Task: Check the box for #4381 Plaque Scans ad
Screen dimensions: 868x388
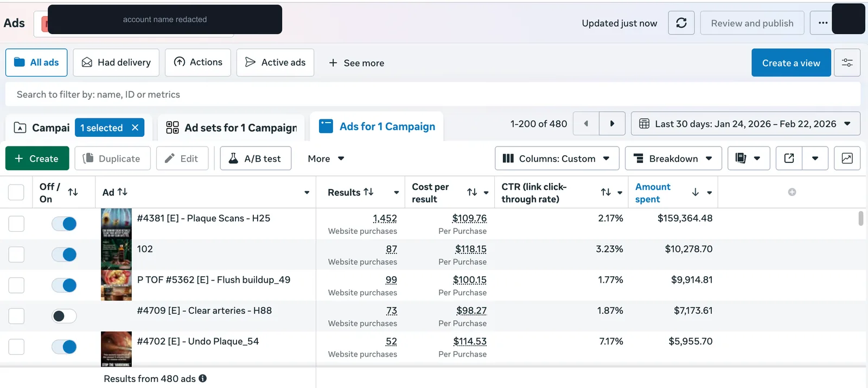Action: [16, 224]
